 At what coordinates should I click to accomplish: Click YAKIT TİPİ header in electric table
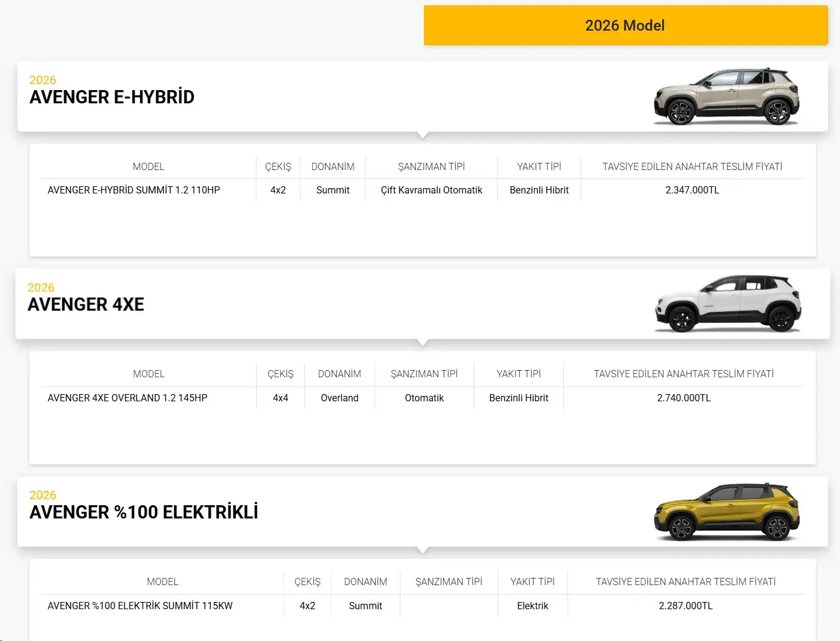[x=533, y=582]
